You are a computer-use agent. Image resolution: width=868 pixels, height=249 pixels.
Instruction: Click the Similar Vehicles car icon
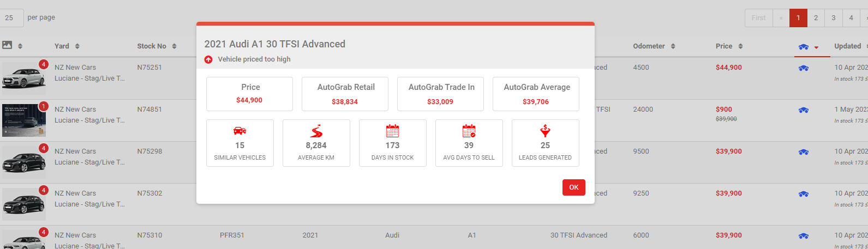pos(240,131)
